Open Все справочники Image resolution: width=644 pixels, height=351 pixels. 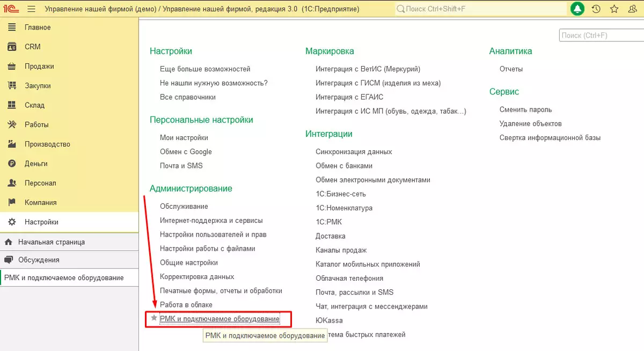(x=188, y=97)
